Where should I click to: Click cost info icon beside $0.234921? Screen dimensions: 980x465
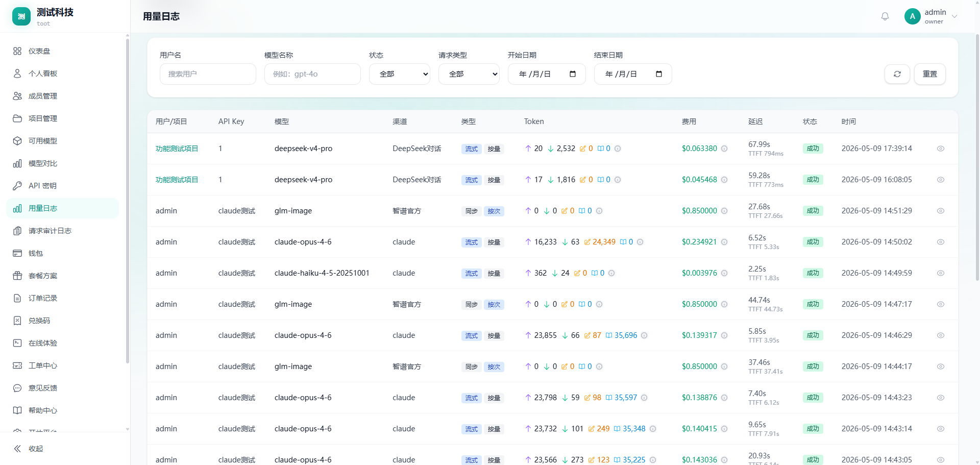click(724, 242)
